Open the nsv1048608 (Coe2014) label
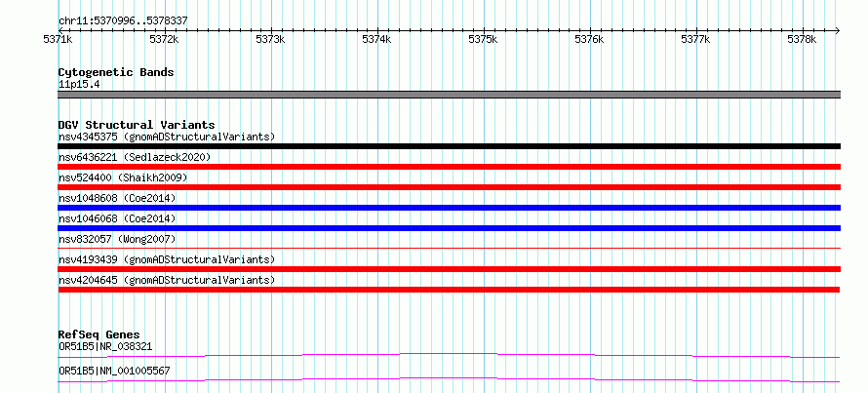Viewport: 868px width, 393px height. pos(117,198)
